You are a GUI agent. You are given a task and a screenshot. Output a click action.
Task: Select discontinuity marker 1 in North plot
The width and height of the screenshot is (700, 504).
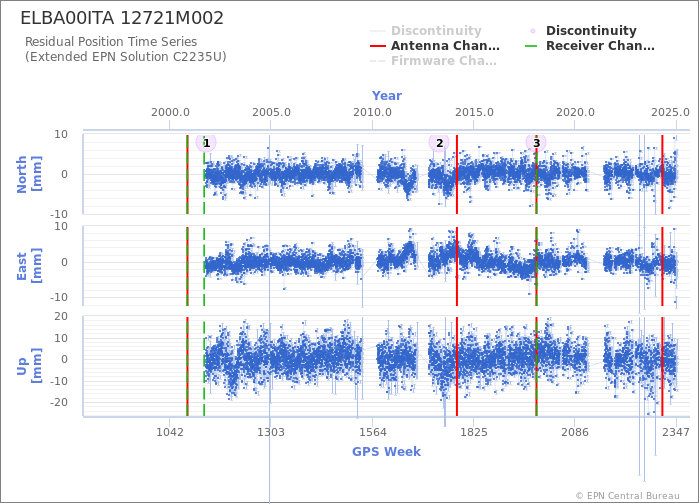206,143
